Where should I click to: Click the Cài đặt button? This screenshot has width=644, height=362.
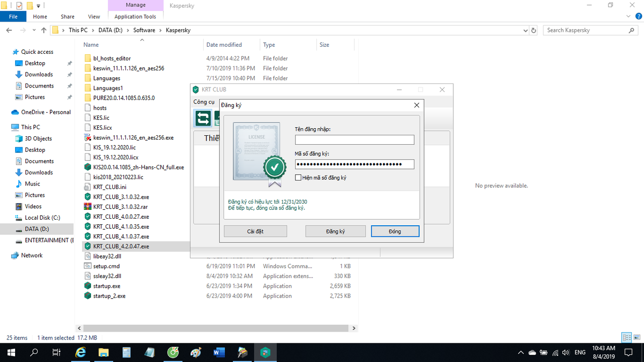(255, 231)
